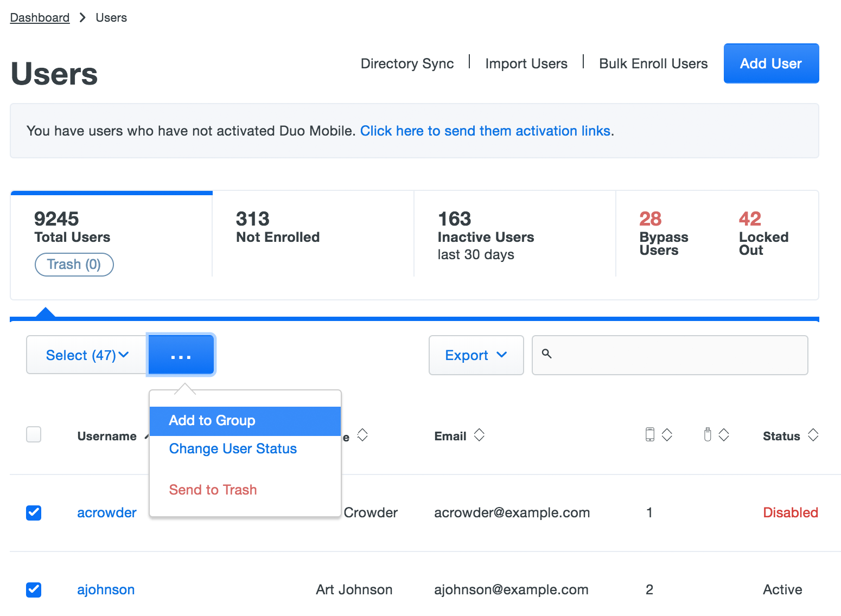Open the Trash (0) button
841x616 pixels.
click(x=74, y=265)
